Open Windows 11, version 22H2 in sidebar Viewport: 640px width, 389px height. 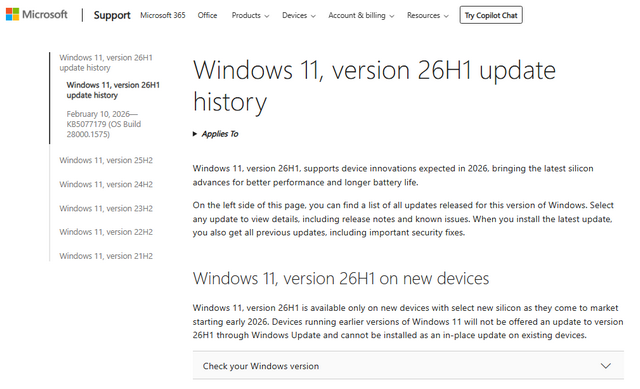pyautogui.click(x=106, y=232)
